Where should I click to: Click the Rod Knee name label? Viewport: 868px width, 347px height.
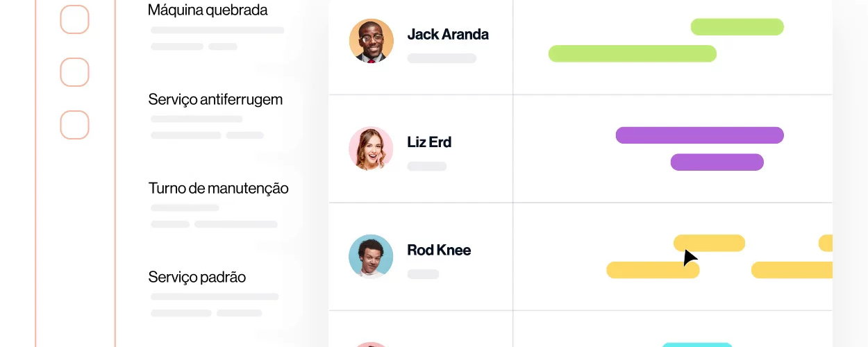[x=439, y=250]
